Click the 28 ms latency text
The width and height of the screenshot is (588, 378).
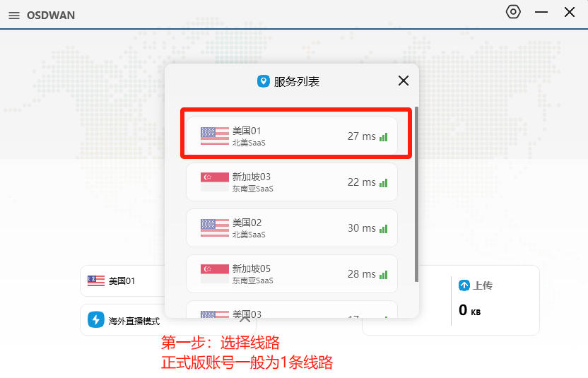[x=362, y=274]
